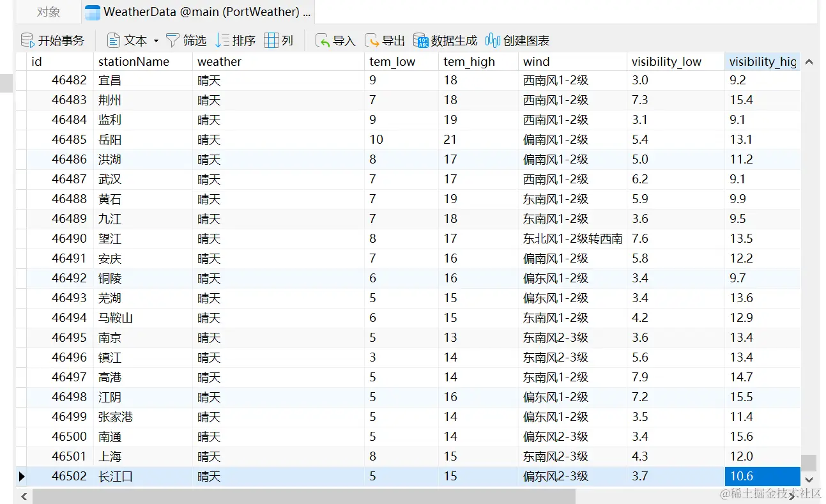Select station name cell 黄石
This screenshot has height=504, width=826.
(x=143, y=199)
